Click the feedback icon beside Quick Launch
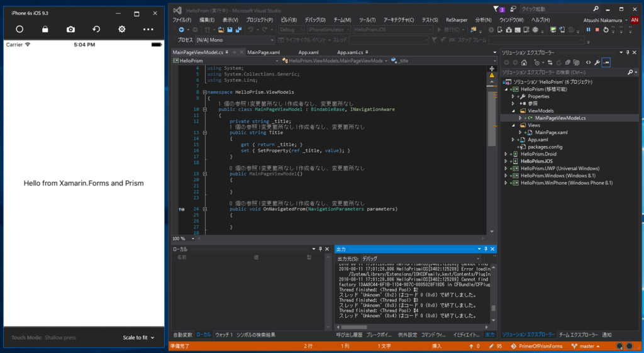Screen dimensions: 644x353 pos(513,9)
